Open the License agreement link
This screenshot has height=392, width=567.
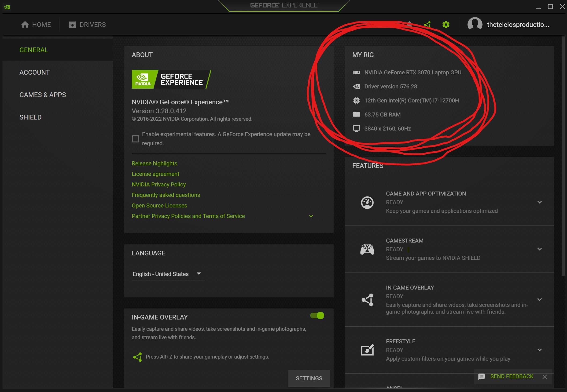[x=155, y=174]
